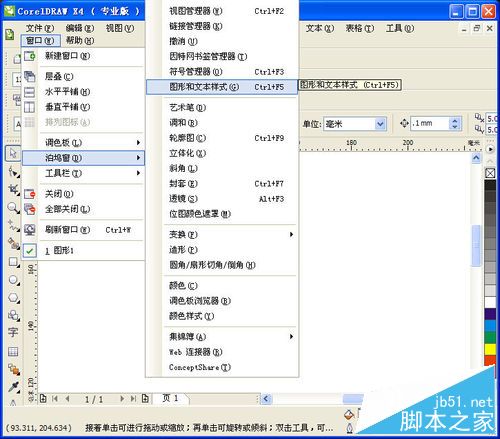This screenshot has height=439, width=500.
Task: Select the Table tool
Action: click(x=13, y=351)
